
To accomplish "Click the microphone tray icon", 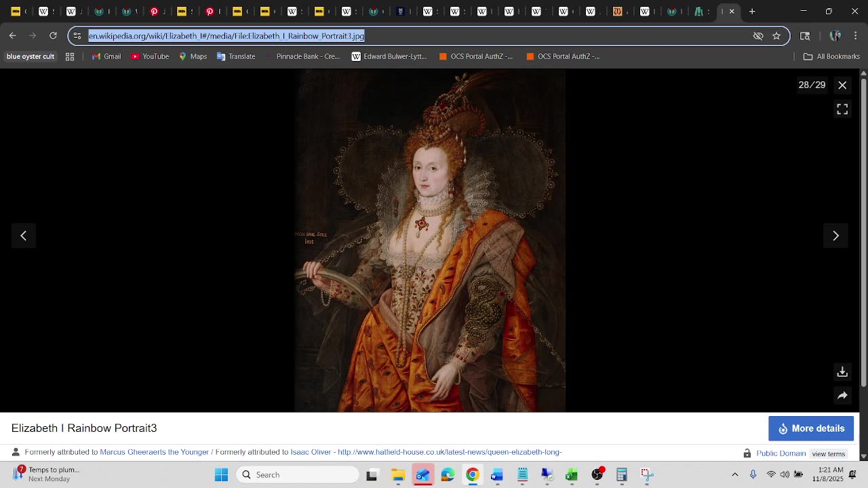I will coord(753,474).
